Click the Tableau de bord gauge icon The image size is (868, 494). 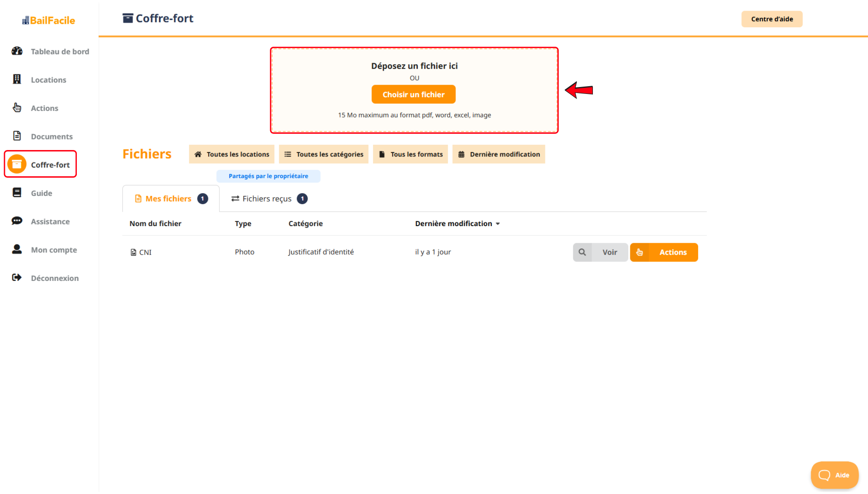pyautogui.click(x=17, y=51)
